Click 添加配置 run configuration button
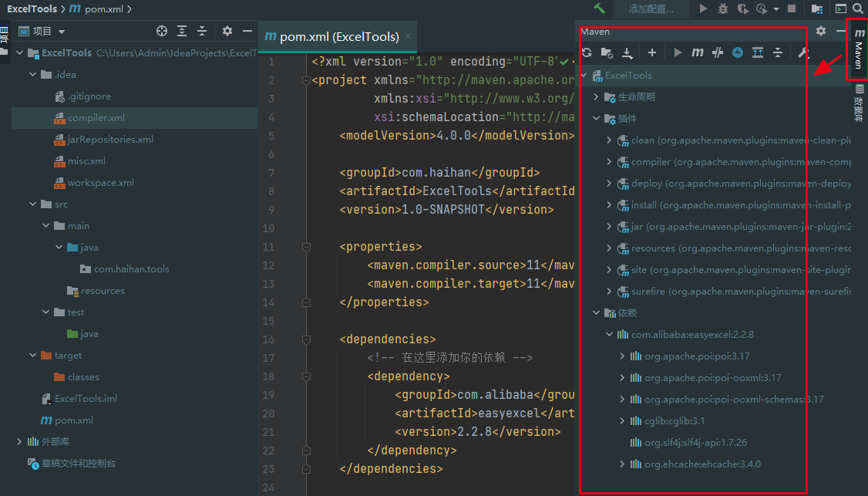This screenshot has height=496, width=868. 651,8
